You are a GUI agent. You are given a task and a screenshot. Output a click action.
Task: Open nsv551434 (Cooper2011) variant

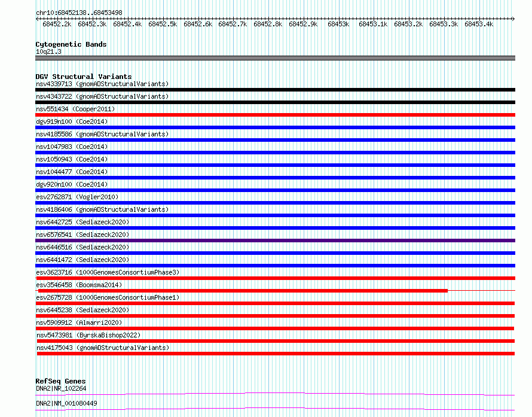point(75,109)
